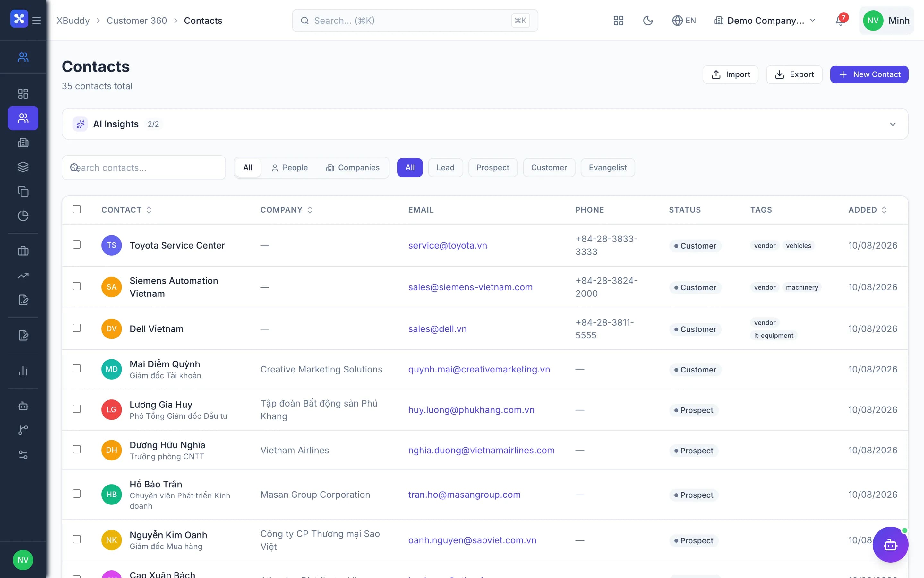Viewport: 924px width, 578px height.
Task: Open the dashboard grid icon in sidebar
Action: tap(23, 94)
